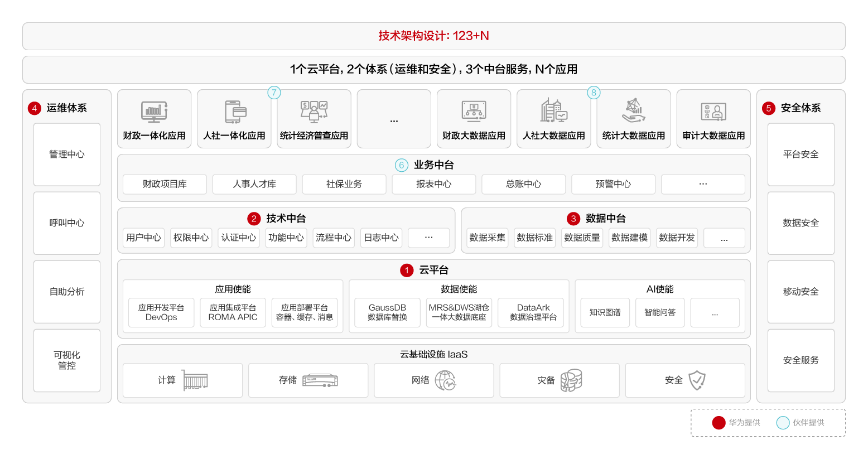868x459 pixels.
Task: Click the 权限中心 cell
Action: pyautogui.click(x=191, y=238)
